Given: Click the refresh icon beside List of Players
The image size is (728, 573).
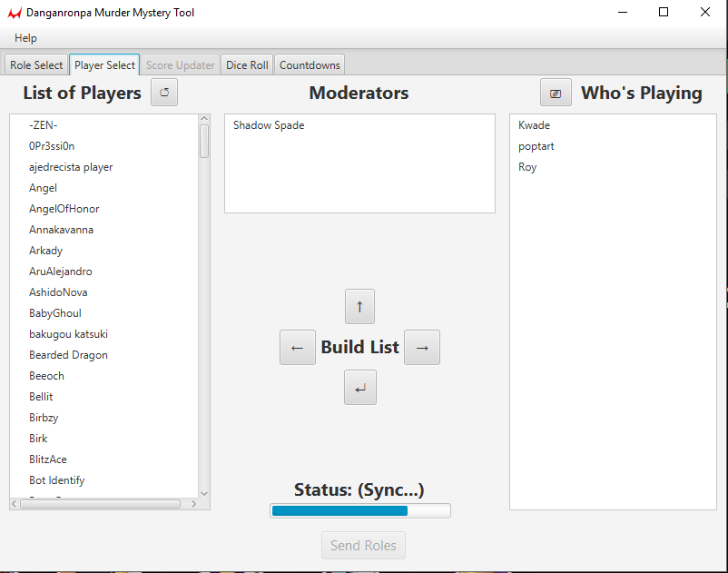Looking at the screenshot, I should point(164,93).
